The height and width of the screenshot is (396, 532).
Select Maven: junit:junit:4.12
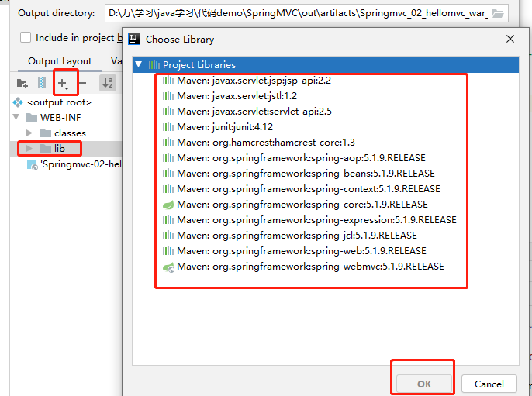point(225,127)
